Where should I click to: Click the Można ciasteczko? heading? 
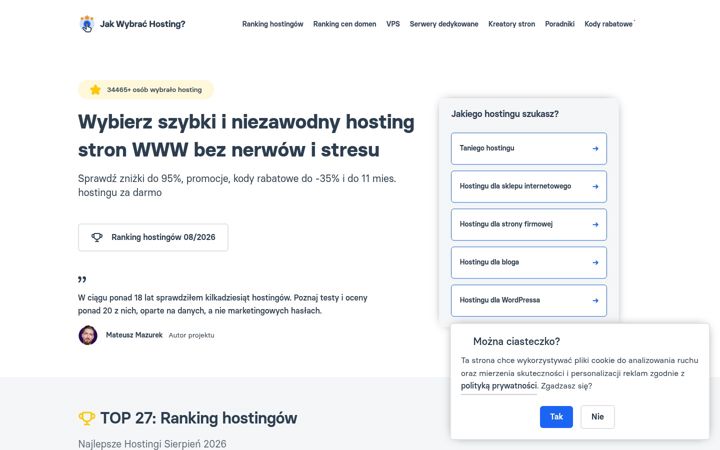click(x=517, y=341)
